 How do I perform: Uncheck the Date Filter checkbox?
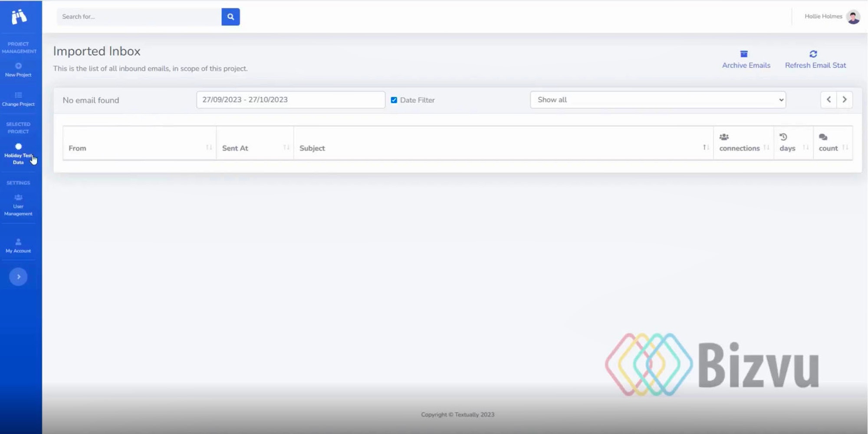coord(394,100)
